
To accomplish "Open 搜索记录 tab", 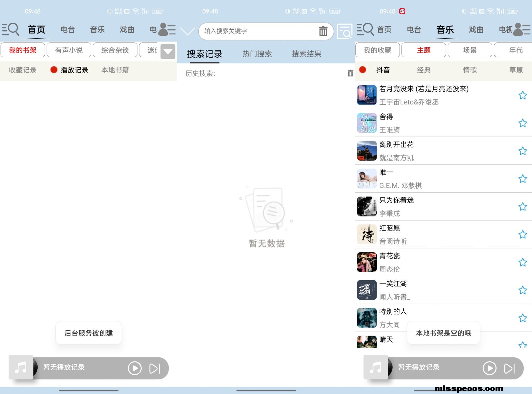I will tap(205, 54).
